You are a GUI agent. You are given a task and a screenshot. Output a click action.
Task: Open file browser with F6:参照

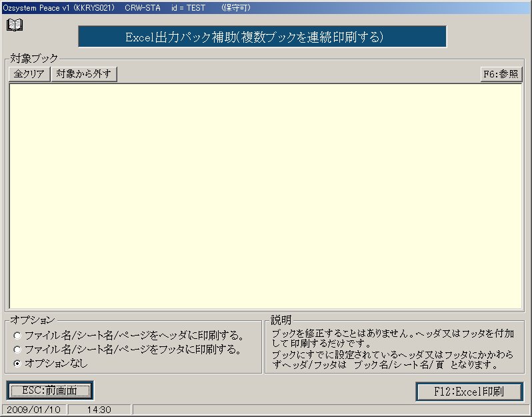click(501, 74)
